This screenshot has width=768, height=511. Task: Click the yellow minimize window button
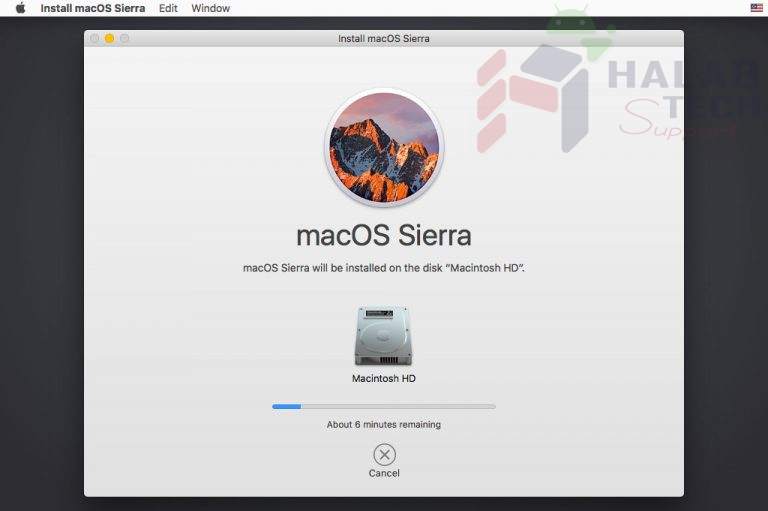(109, 38)
